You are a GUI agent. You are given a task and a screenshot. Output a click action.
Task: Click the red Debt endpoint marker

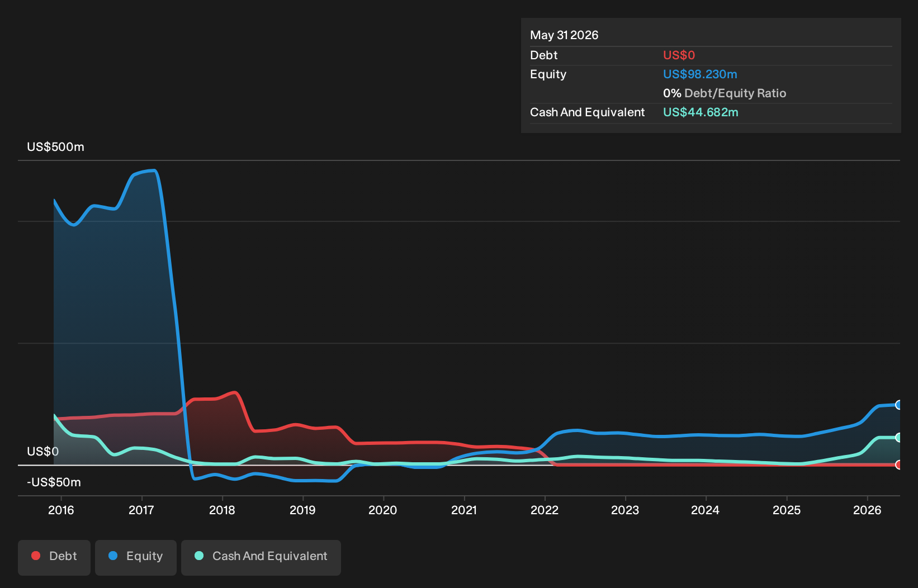898,465
